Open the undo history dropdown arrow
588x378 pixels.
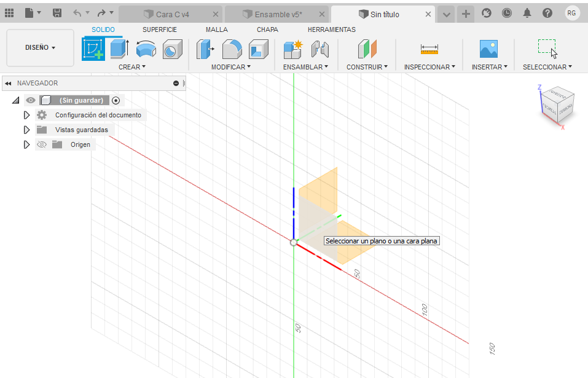(x=87, y=13)
